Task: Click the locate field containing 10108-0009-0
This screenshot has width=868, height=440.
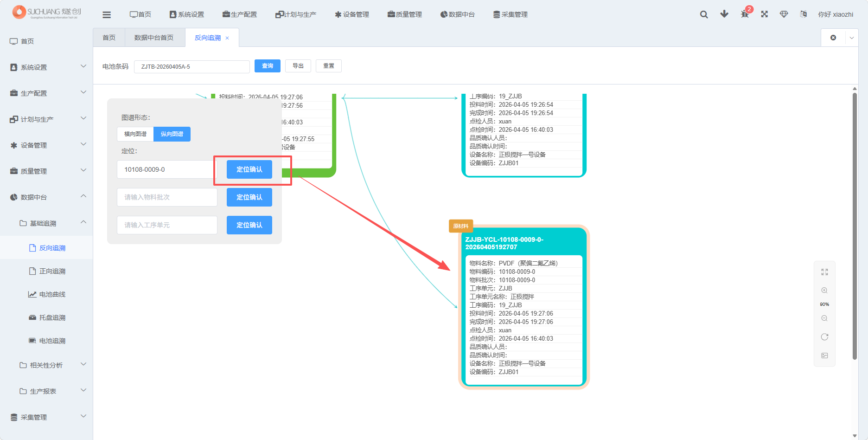Action: pyautogui.click(x=167, y=169)
